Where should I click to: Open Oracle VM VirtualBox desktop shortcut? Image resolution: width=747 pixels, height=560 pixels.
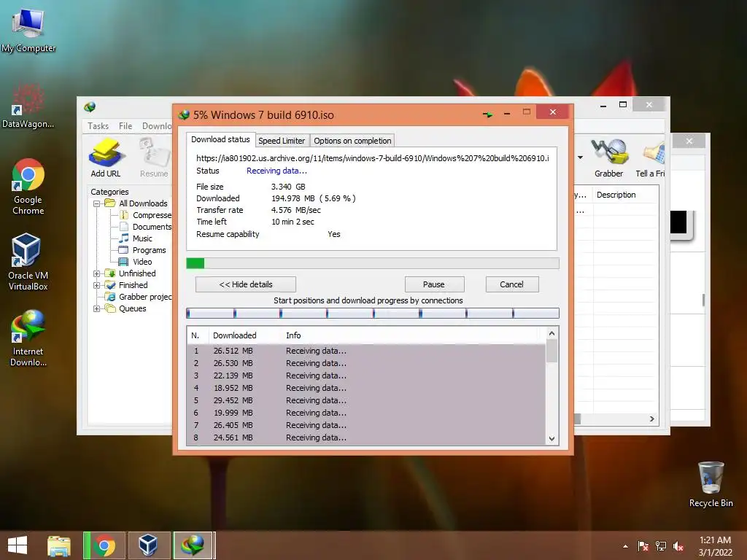(28, 262)
